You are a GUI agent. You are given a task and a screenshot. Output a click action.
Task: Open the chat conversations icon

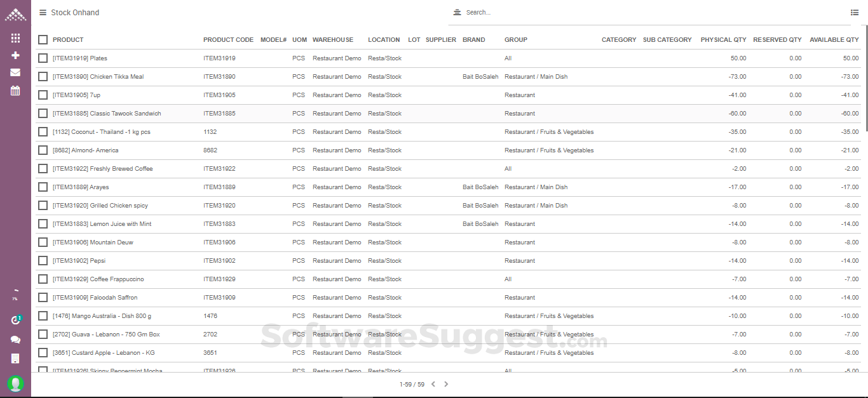[15, 340]
